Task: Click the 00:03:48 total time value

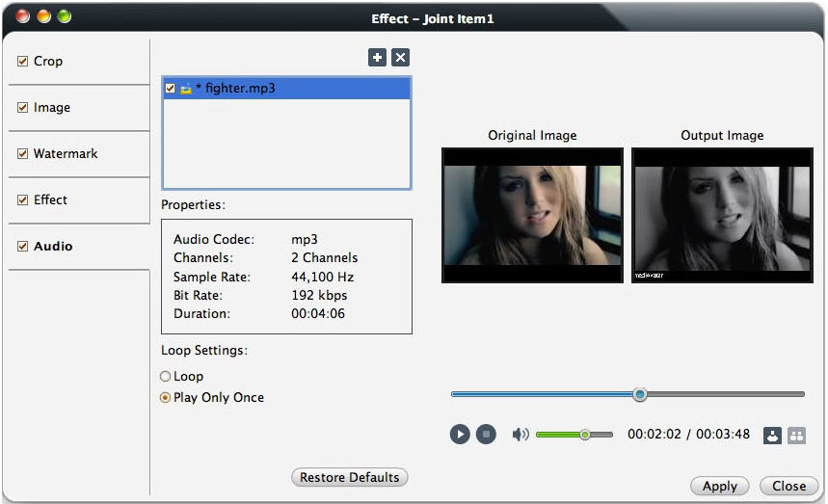Action: [723, 435]
